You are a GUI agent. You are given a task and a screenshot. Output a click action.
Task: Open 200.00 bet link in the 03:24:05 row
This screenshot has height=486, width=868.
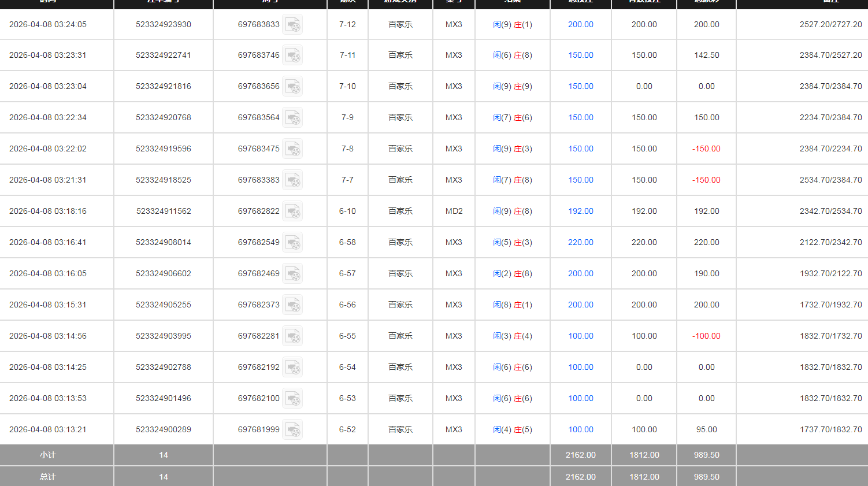click(x=580, y=25)
